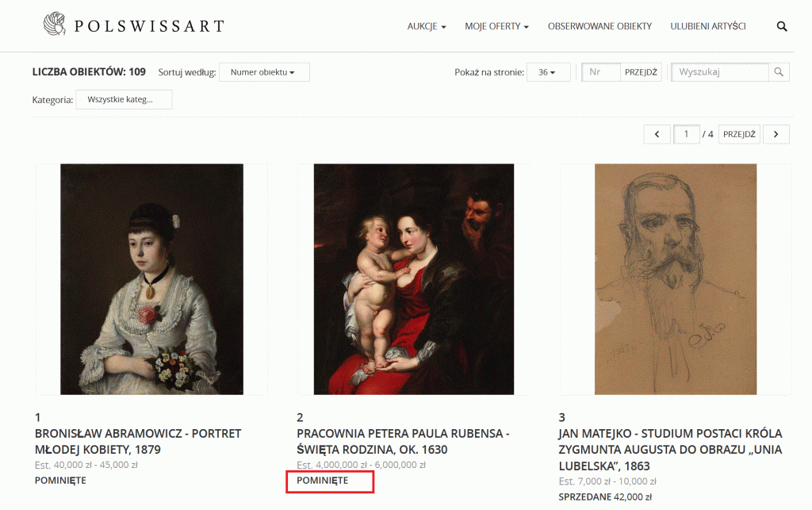812x510 pixels.
Task: Click the Polswiss Art logo
Action: pos(133,25)
